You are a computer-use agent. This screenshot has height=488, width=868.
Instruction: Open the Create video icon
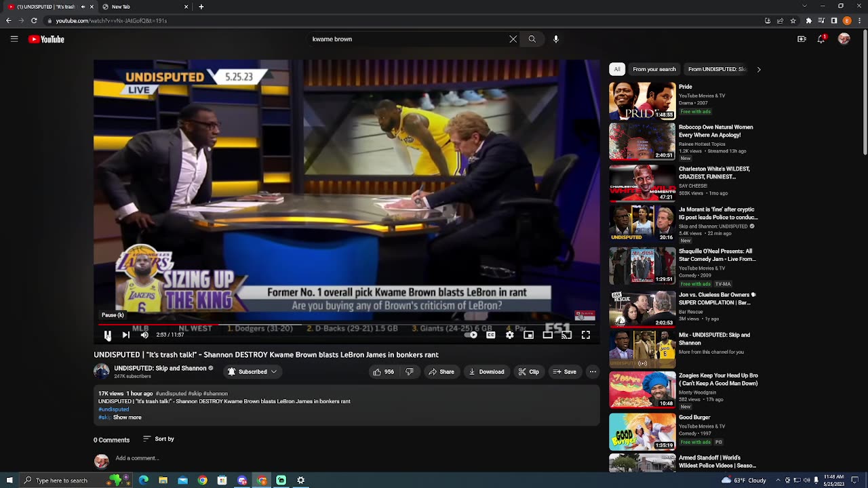coord(802,39)
